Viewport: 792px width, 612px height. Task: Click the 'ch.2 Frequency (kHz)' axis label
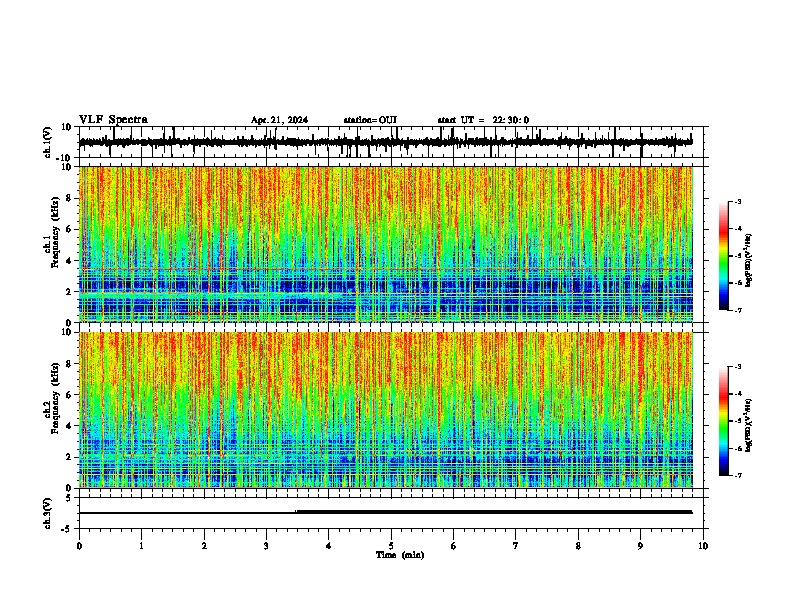pos(52,398)
